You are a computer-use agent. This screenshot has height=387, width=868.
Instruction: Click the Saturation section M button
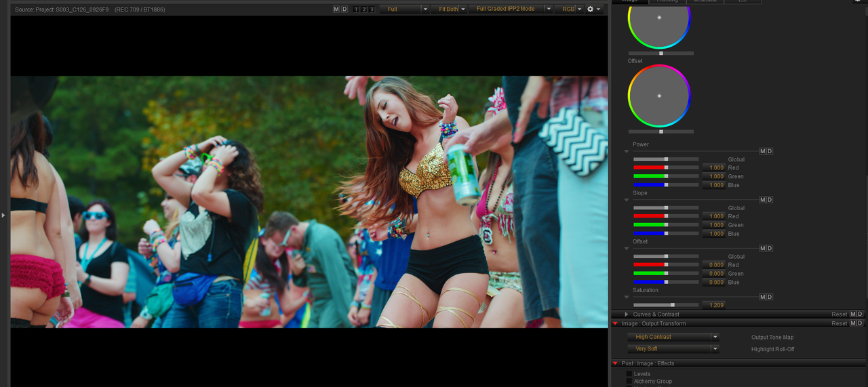[763, 298]
